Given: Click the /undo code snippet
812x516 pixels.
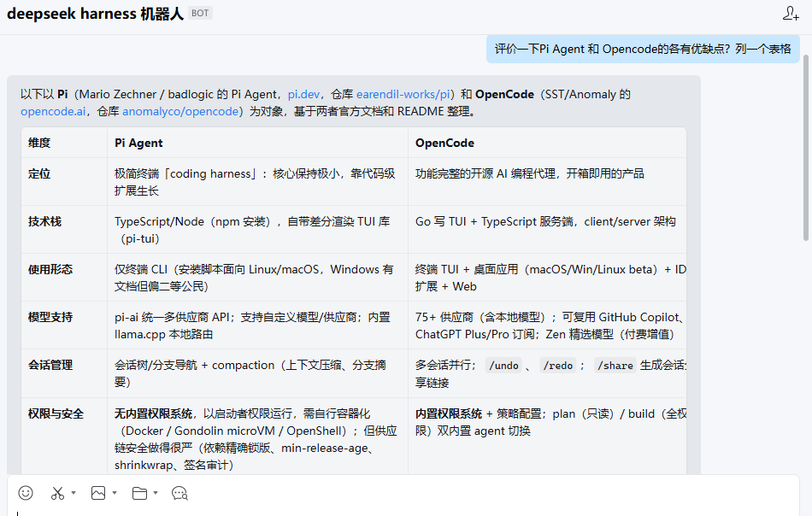Looking at the screenshot, I should (504, 366).
